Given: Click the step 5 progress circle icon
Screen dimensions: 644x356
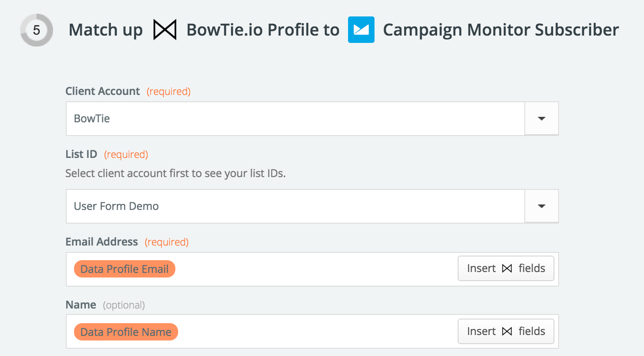Looking at the screenshot, I should (37, 31).
